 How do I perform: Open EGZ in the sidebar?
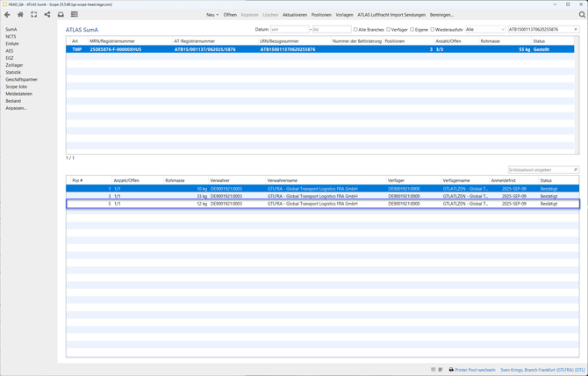coord(10,58)
